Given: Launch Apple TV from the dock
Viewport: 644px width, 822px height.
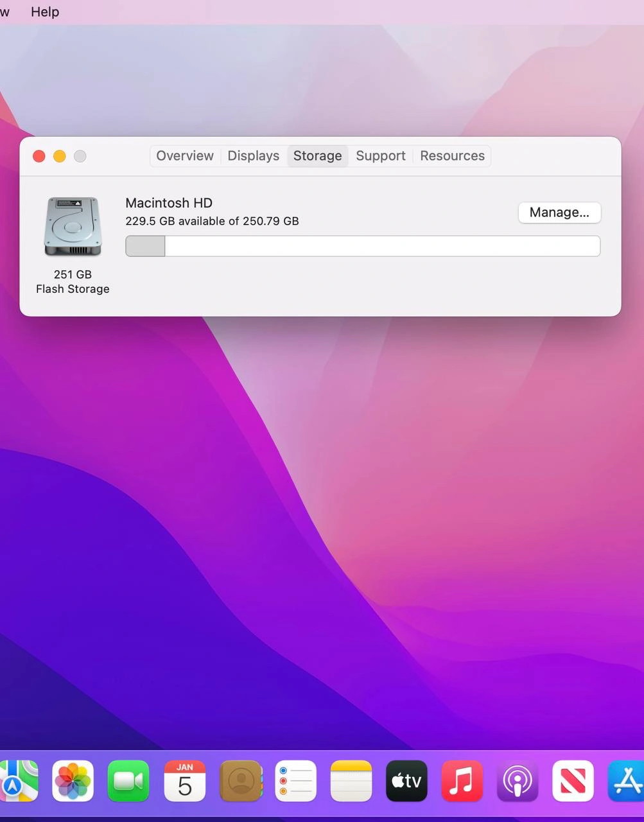Looking at the screenshot, I should tap(406, 781).
